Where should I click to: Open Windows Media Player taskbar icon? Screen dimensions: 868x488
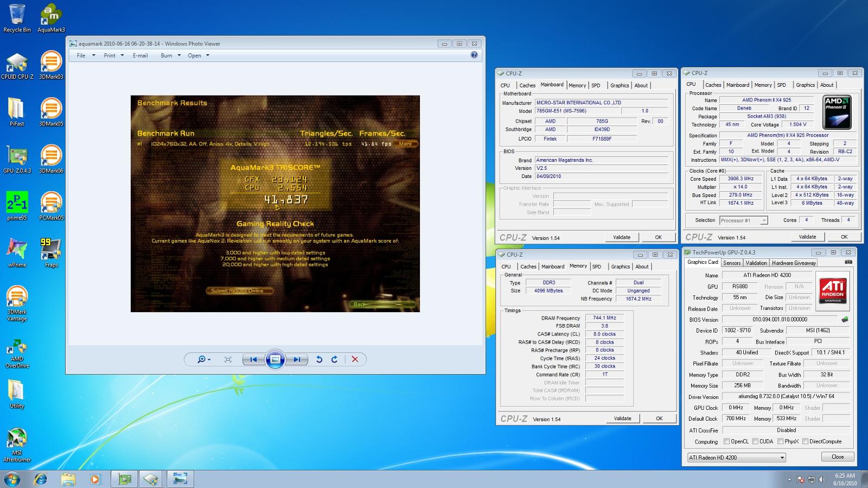pos(95,479)
